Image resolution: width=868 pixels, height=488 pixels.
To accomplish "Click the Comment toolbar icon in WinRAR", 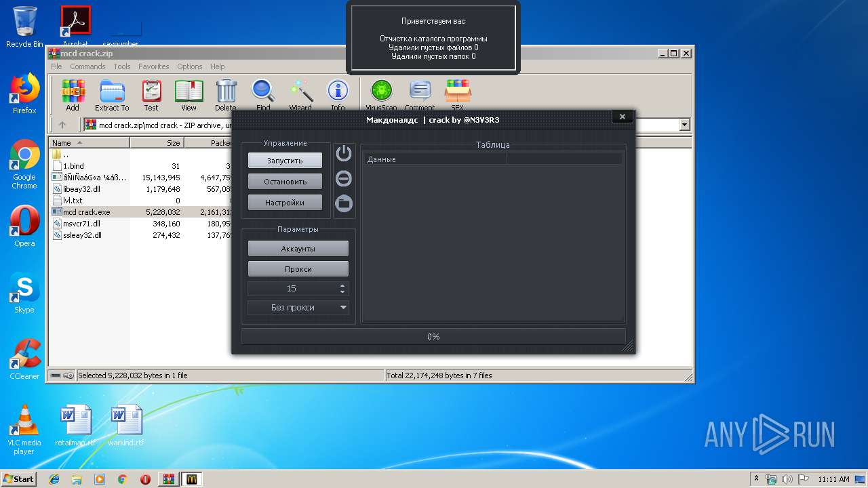I will (x=420, y=96).
